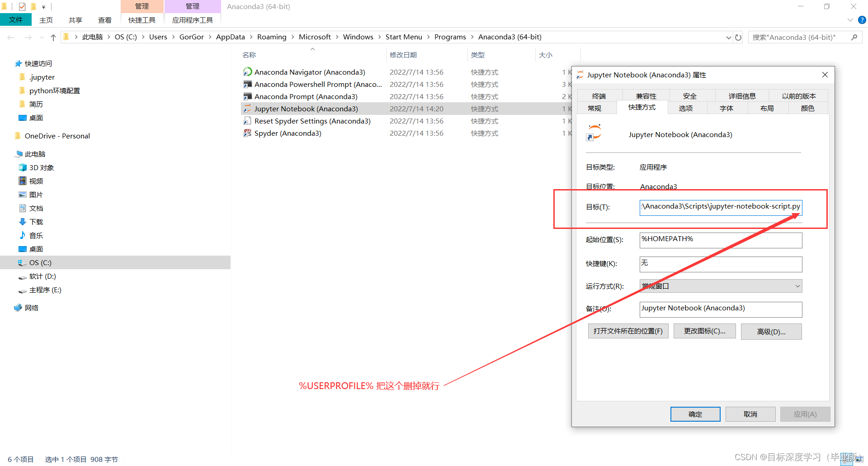The image size is (868, 466).
Task: Click the 更改图标 button
Action: (704, 331)
